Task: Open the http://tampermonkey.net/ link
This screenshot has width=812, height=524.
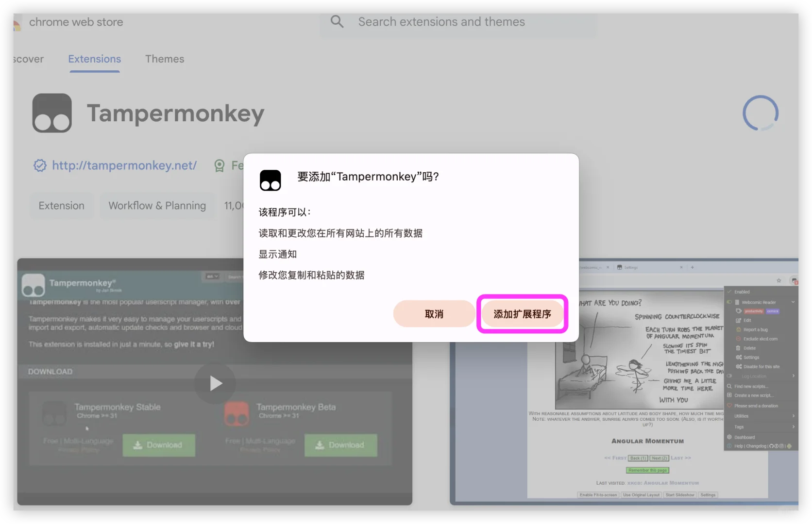Action: click(x=124, y=165)
